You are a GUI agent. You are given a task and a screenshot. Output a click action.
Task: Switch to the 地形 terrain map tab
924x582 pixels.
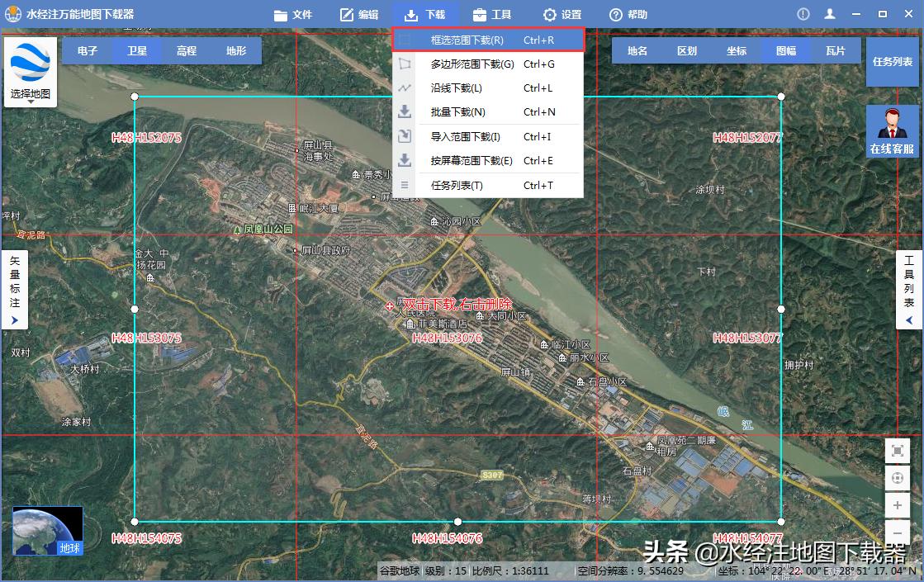coord(236,50)
